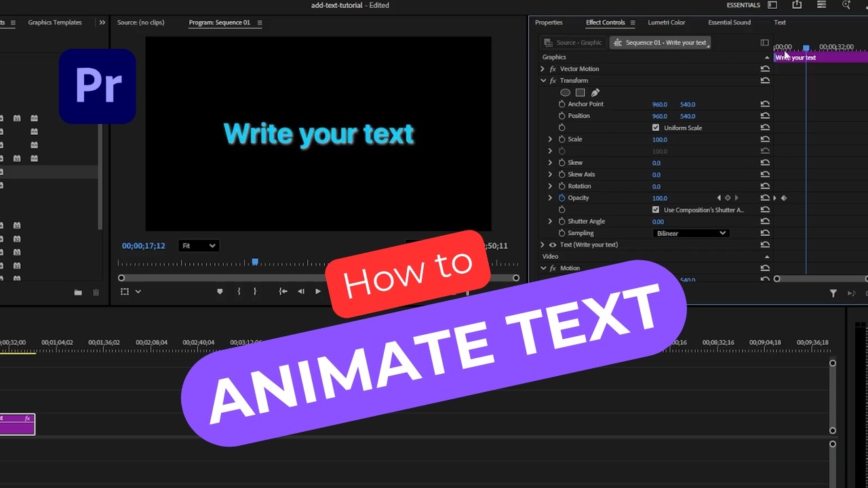Click the ESSENTIALS workspace label
The image size is (868, 488).
pyautogui.click(x=743, y=5)
